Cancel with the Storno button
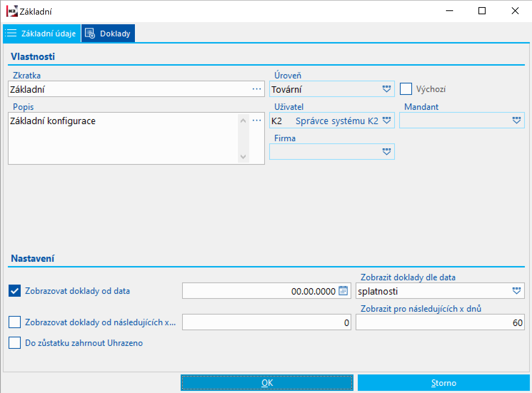 tap(443, 383)
